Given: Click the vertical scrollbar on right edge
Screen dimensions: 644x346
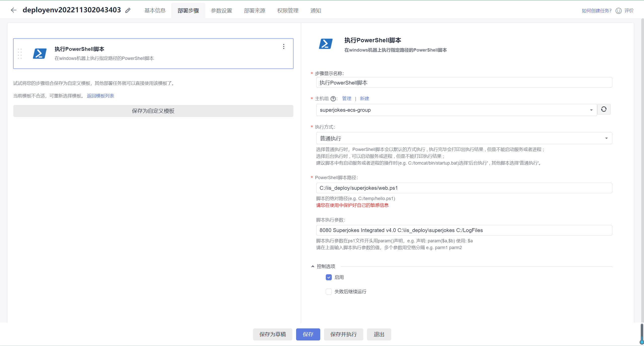Looking at the screenshot, I should click(642, 171).
